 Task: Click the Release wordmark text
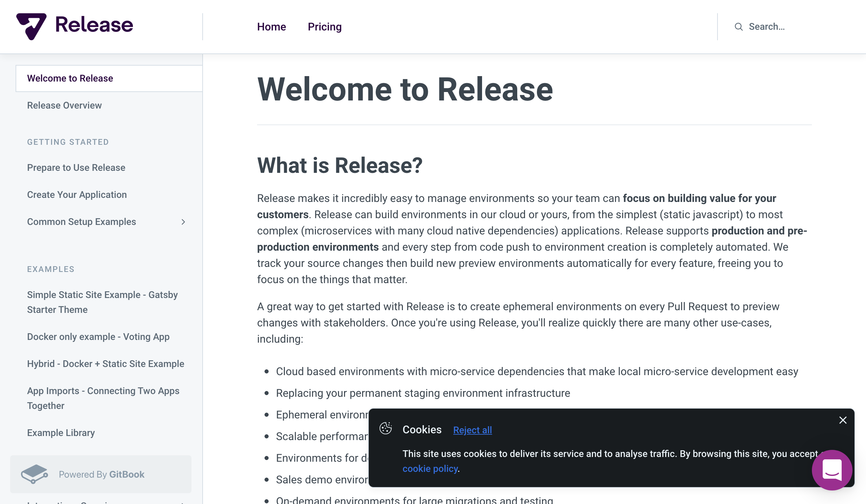94,25
